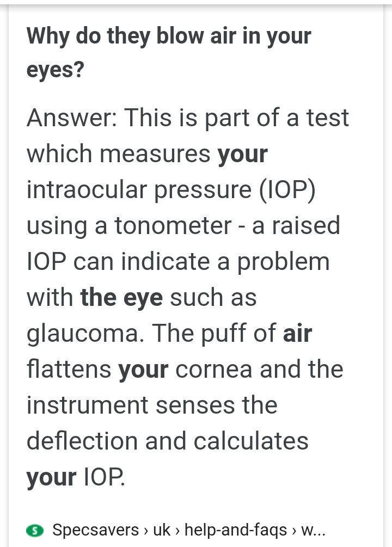The height and width of the screenshot is (547, 392).
Task: Click the 'Why do they blow air' heading
Action: click(169, 52)
